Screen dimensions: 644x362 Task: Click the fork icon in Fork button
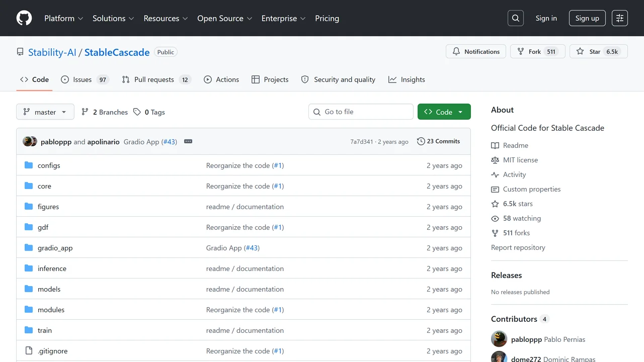tap(521, 52)
